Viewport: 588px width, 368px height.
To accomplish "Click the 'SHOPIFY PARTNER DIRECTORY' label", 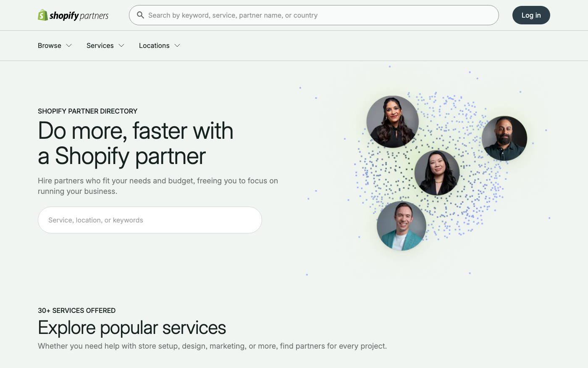I will [x=88, y=111].
